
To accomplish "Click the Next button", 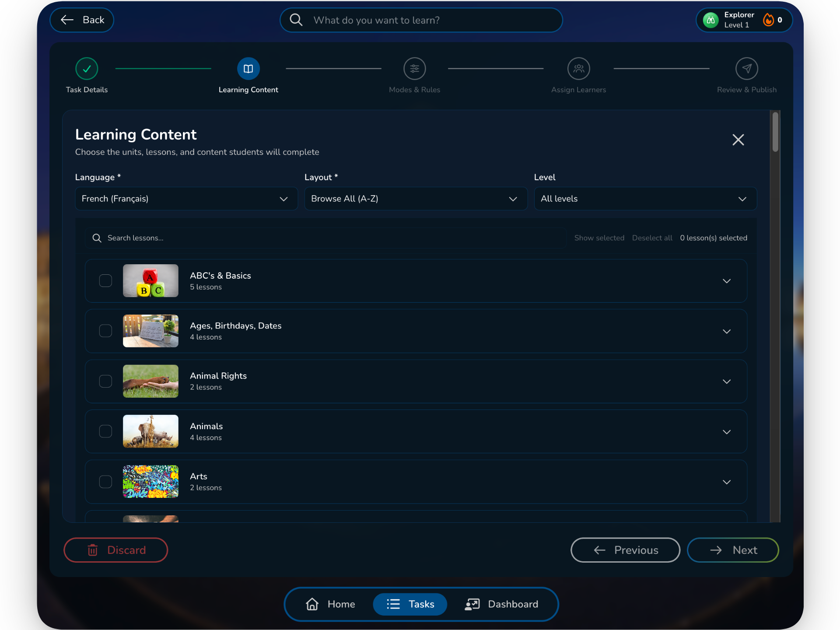I will point(733,550).
